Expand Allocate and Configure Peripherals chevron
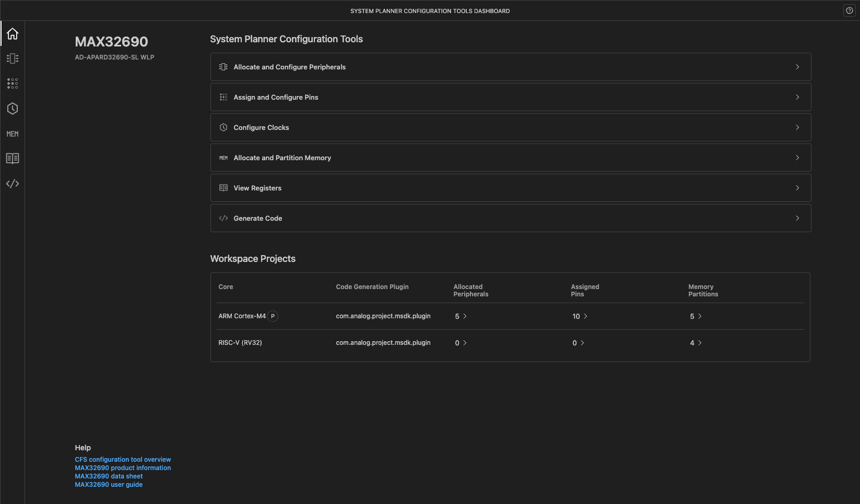 tap(797, 67)
